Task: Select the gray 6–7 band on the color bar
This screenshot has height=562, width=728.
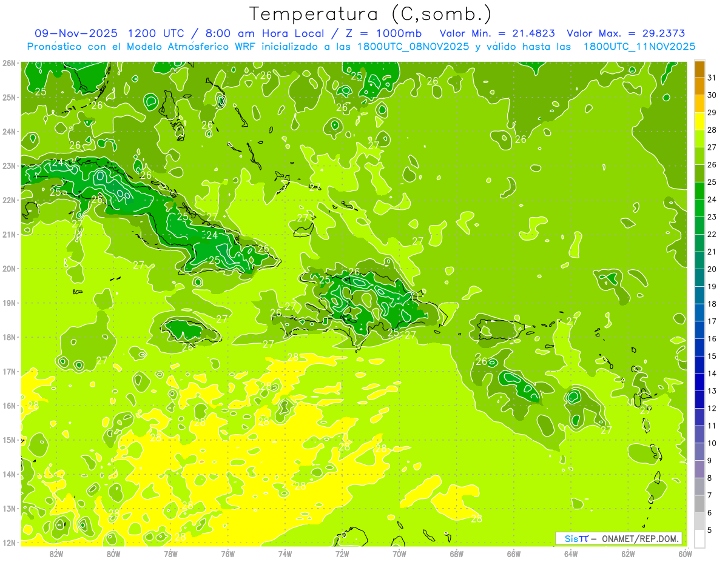Action: 700,504
